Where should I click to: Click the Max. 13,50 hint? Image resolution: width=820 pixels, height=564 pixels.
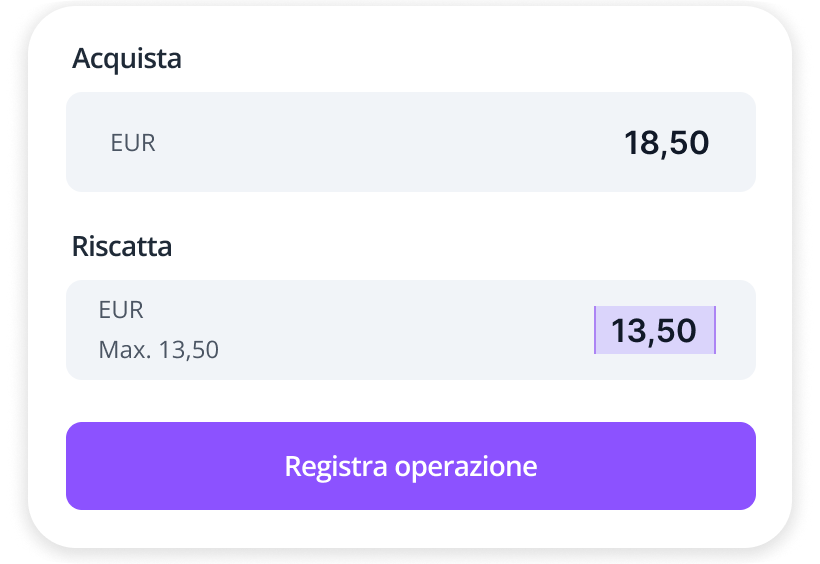[158, 350]
